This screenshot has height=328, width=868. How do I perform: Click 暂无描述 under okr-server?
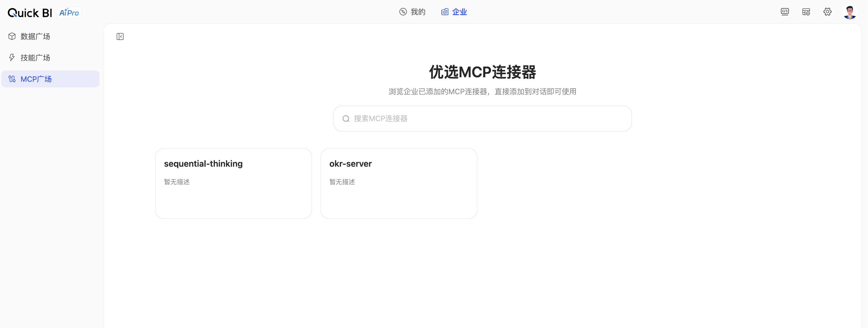tap(342, 182)
